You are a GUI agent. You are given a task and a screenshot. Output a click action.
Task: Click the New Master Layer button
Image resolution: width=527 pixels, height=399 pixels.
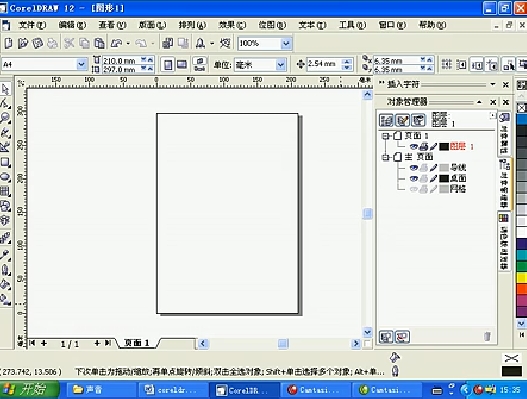(x=402, y=336)
